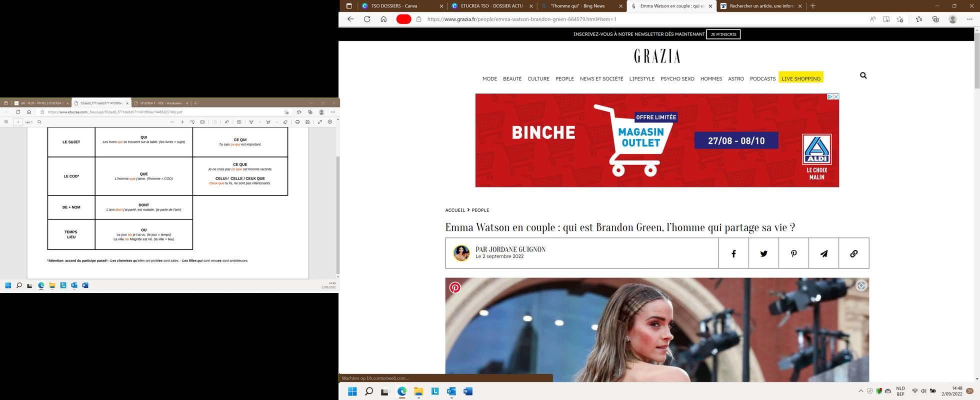Zoom out the PDF with the minus icon
Screen dimensions: 980x400
pyautogui.click(x=172, y=122)
